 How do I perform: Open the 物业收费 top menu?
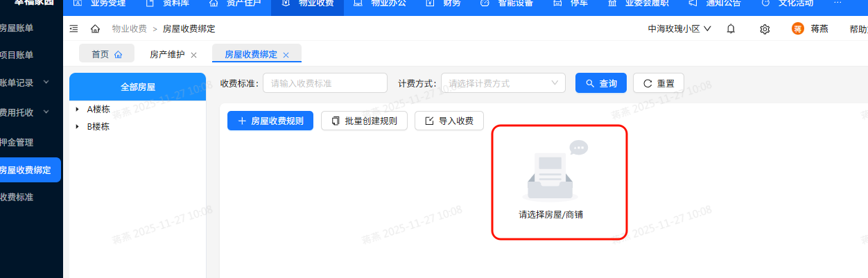click(x=308, y=3)
